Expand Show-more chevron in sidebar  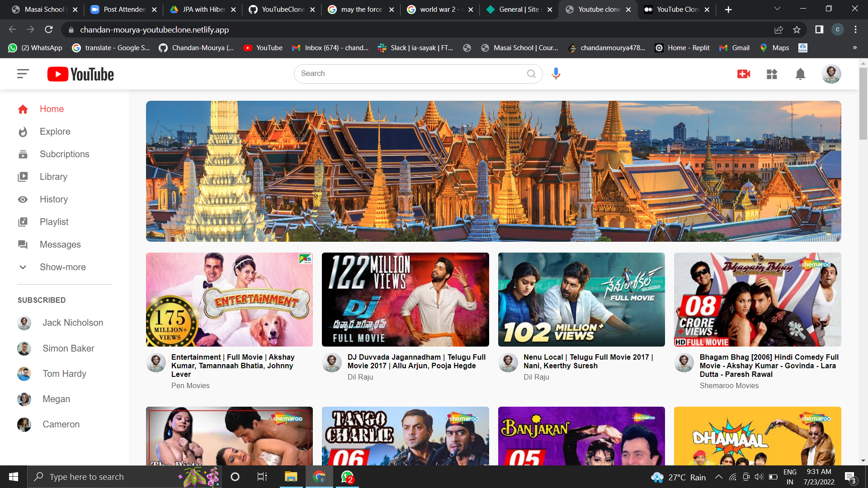[23, 267]
